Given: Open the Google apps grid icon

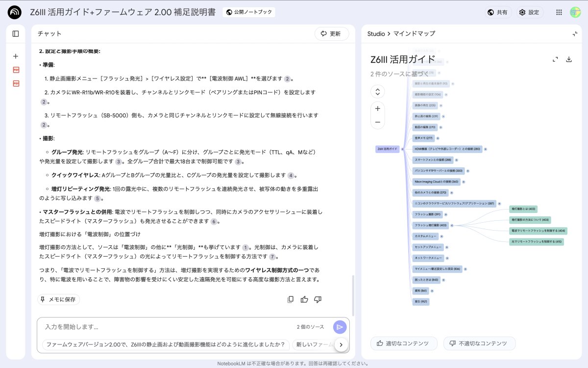Looking at the screenshot, I should 559,12.
